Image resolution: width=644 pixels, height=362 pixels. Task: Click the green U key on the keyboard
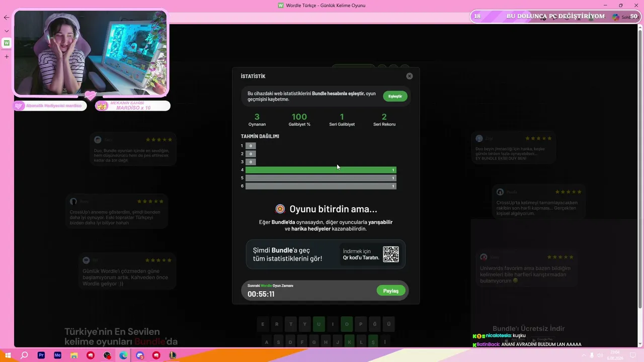318,324
